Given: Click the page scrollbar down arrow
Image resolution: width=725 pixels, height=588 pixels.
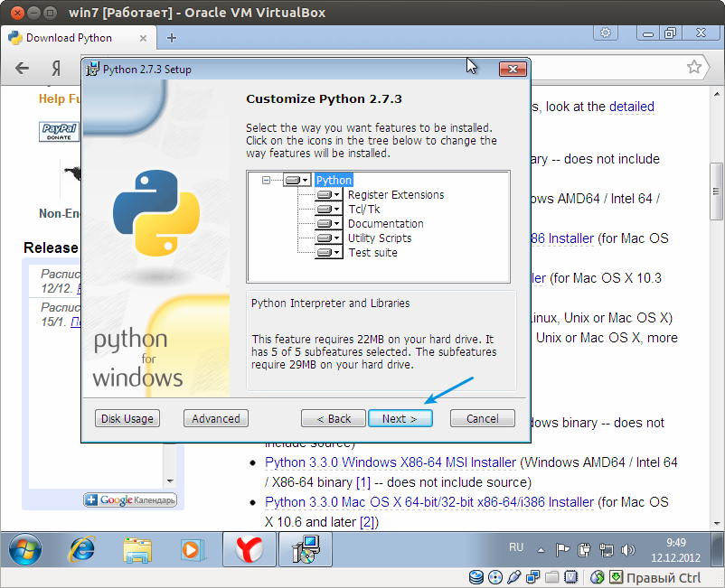Looking at the screenshot, I should click(717, 523).
